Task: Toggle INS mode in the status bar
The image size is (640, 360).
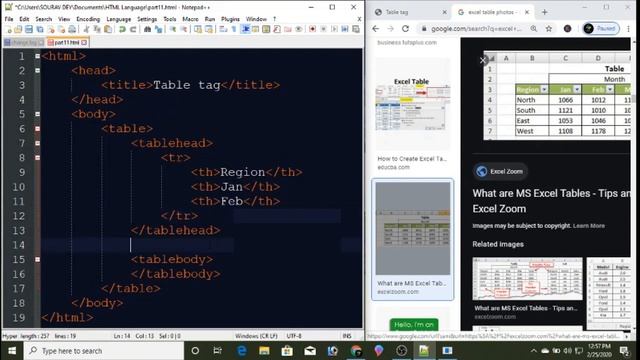Action: [x=347, y=336]
